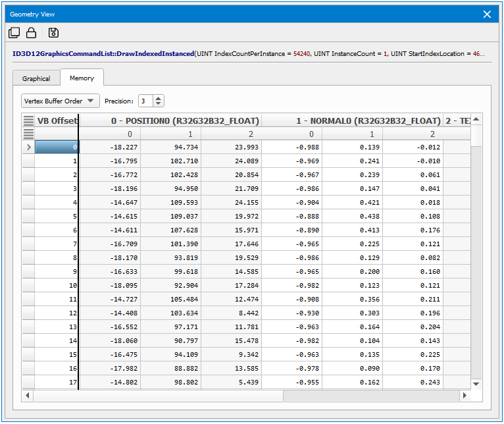Viewport: 504px width, 424px height.
Task: Click the POSITION0 column header
Action: coord(171,120)
